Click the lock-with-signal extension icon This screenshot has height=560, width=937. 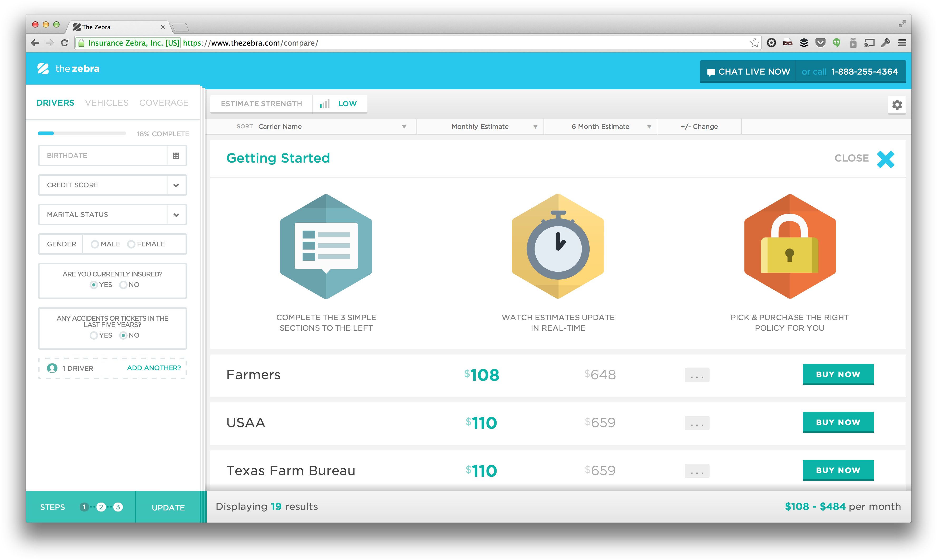[x=853, y=43]
